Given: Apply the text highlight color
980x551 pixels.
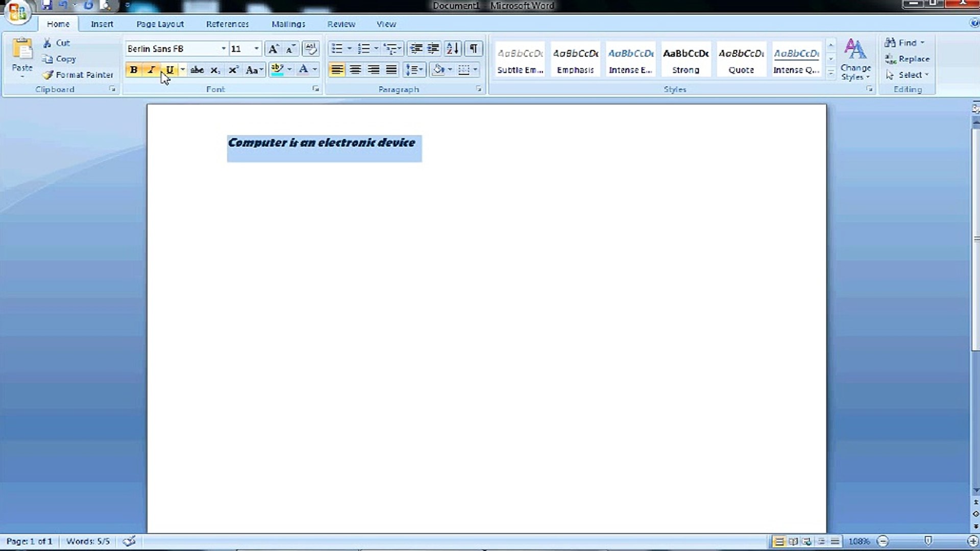Looking at the screenshot, I should click(x=277, y=70).
